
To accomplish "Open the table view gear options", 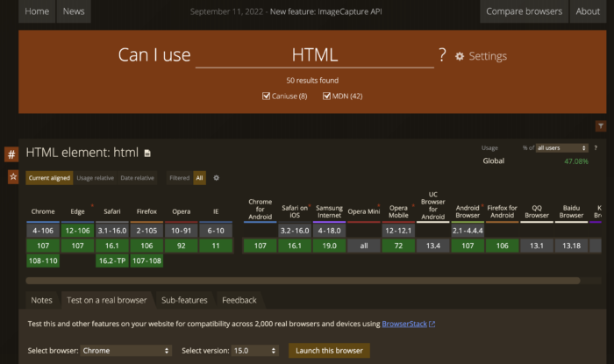I will [x=217, y=178].
